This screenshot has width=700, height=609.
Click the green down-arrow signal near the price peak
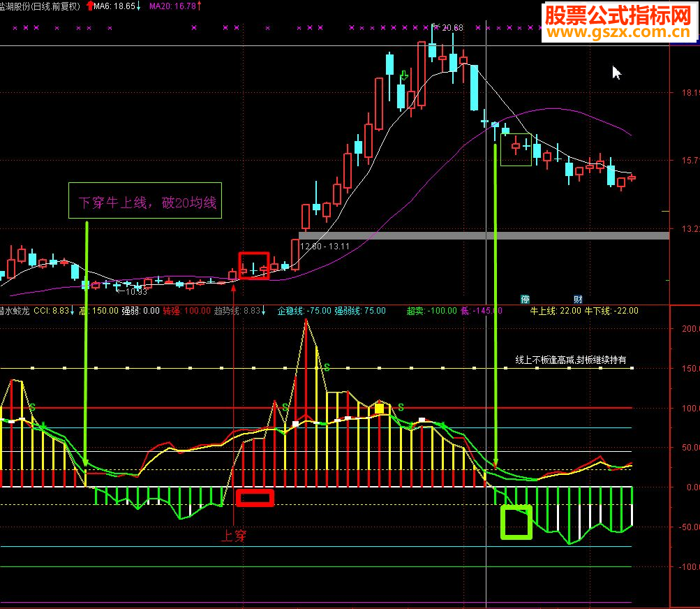404,75
